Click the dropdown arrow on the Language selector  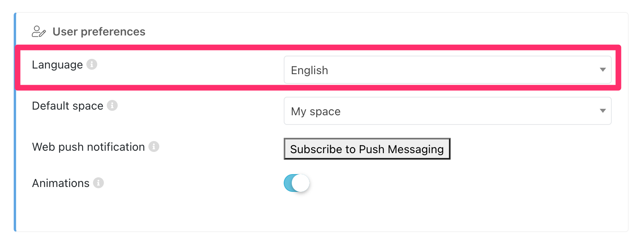click(602, 70)
